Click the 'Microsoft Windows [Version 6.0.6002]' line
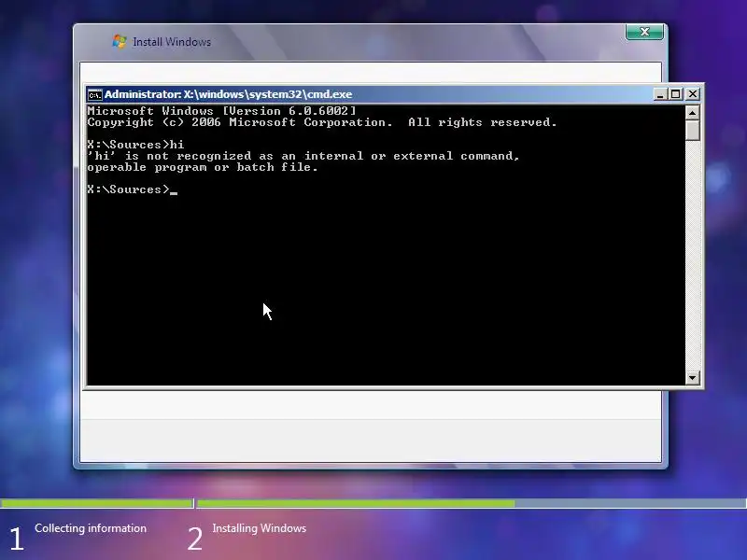This screenshot has width=747, height=560. pyautogui.click(x=221, y=111)
